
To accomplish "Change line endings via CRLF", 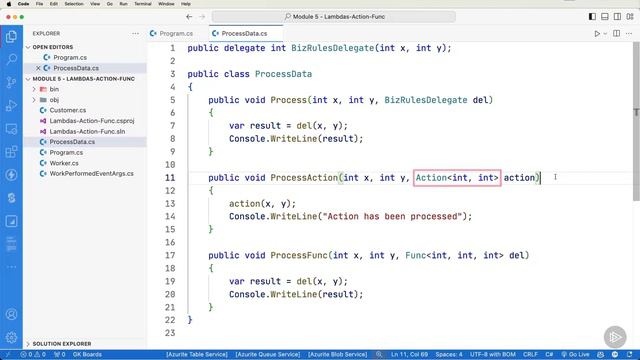I will click(530, 355).
